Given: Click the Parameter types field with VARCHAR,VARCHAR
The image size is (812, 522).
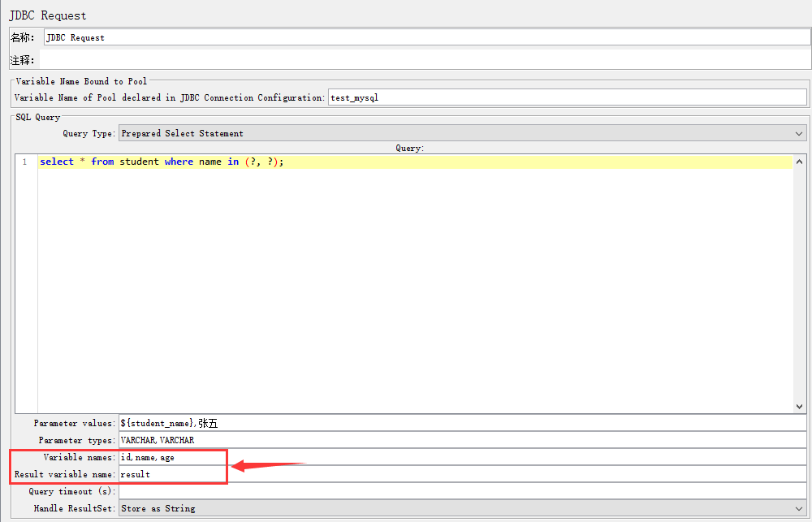Looking at the screenshot, I should (x=463, y=440).
